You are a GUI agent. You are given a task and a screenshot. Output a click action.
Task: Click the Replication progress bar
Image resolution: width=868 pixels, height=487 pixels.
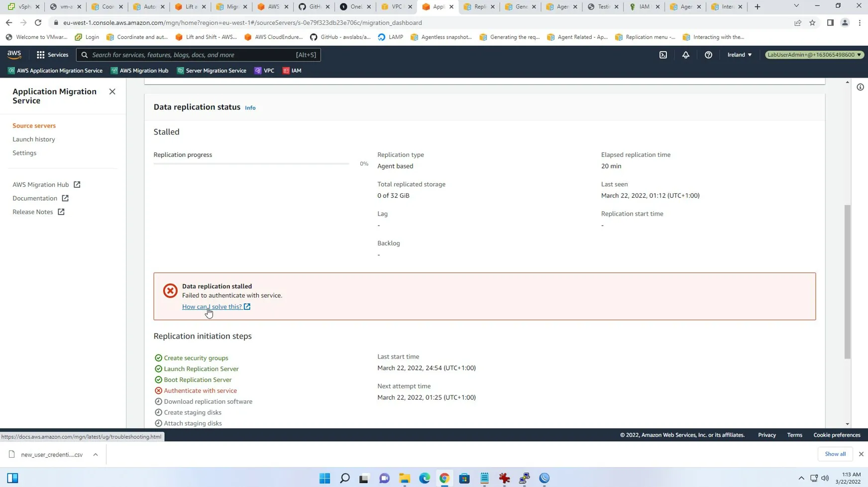[251, 164]
